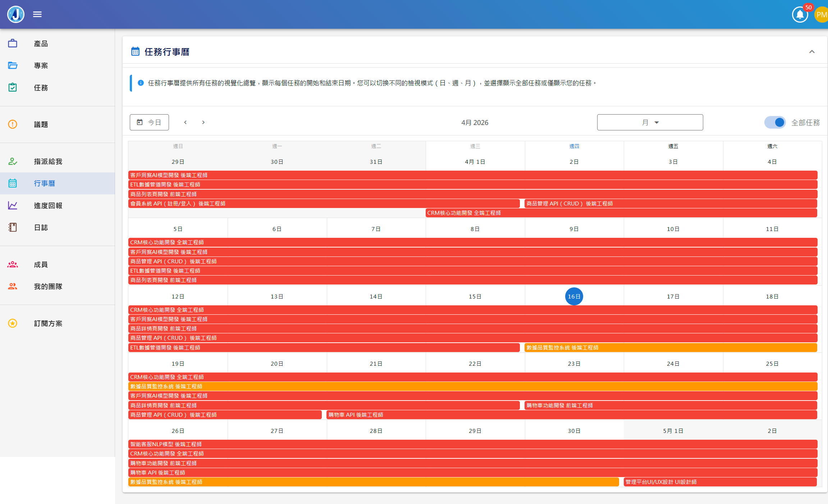The image size is (828, 504).
Task: Toggle the 全部任務 switch
Action: (775, 122)
